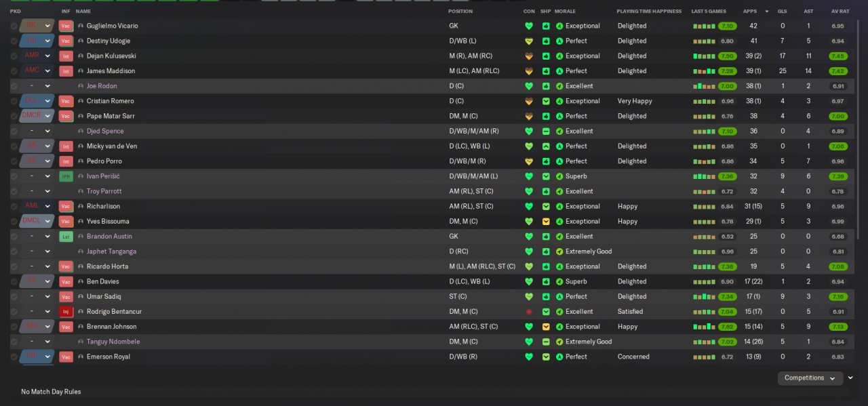
Task: Toggle the selection checkmark for Troy Parrott
Action: 14,191
